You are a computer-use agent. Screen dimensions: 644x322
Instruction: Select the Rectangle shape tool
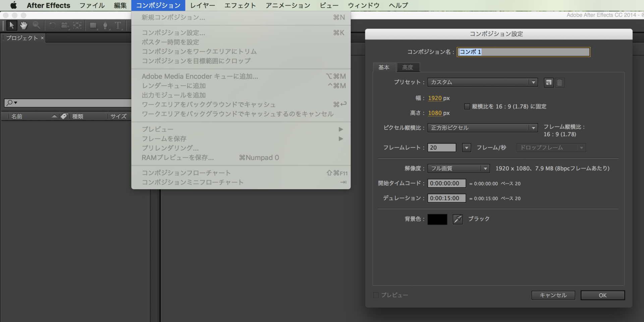(x=93, y=25)
